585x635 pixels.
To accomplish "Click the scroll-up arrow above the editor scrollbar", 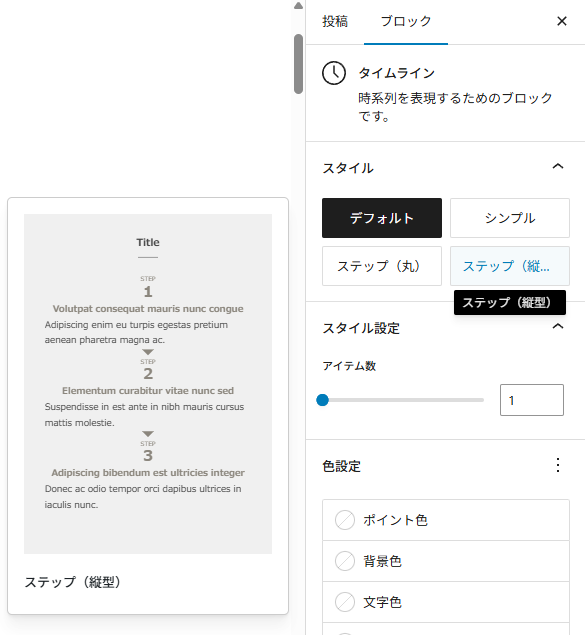I will click(x=298, y=6).
